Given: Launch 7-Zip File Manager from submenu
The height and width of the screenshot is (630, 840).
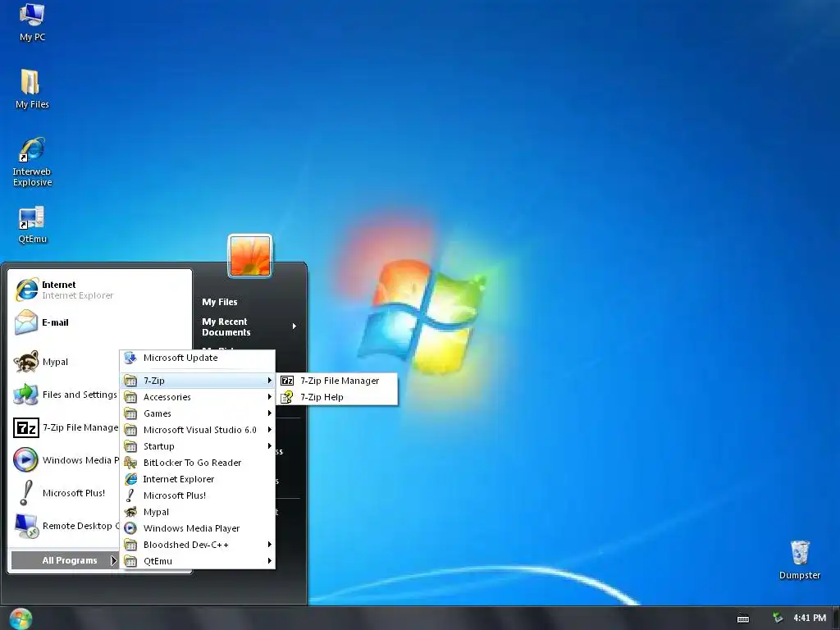Looking at the screenshot, I should [x=337, y=381].
